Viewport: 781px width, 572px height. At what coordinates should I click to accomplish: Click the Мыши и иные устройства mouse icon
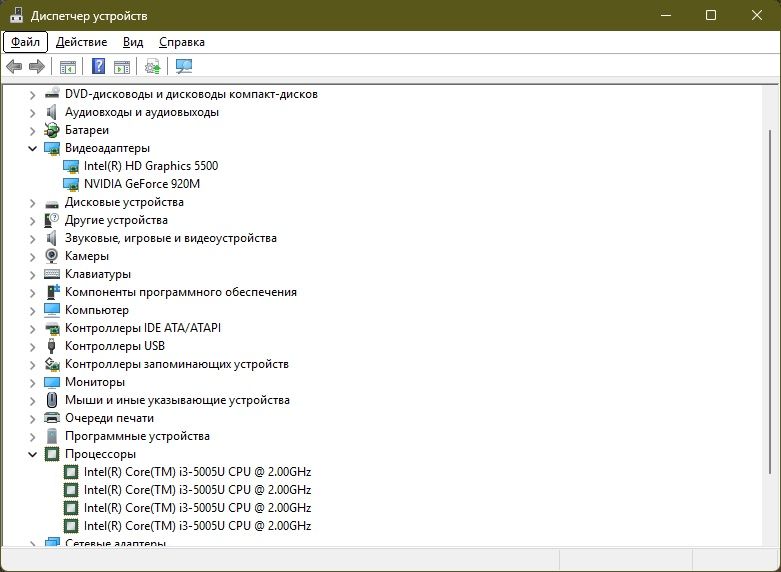[x=52, y=400]
